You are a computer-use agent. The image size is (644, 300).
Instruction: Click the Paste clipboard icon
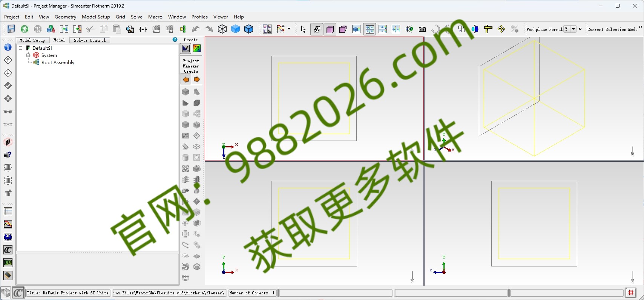(x=117, y=29)
